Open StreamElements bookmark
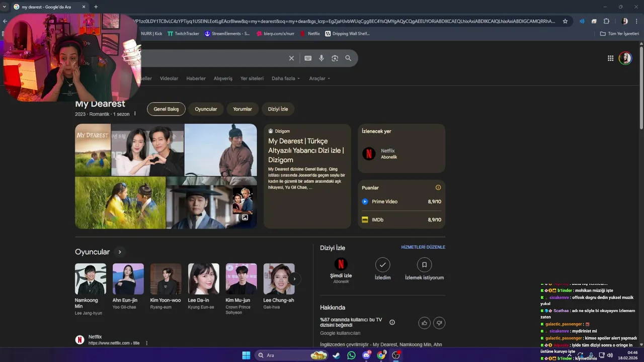Screen dimensions: 644x362 pyautogui.click(x=227, y=34)
